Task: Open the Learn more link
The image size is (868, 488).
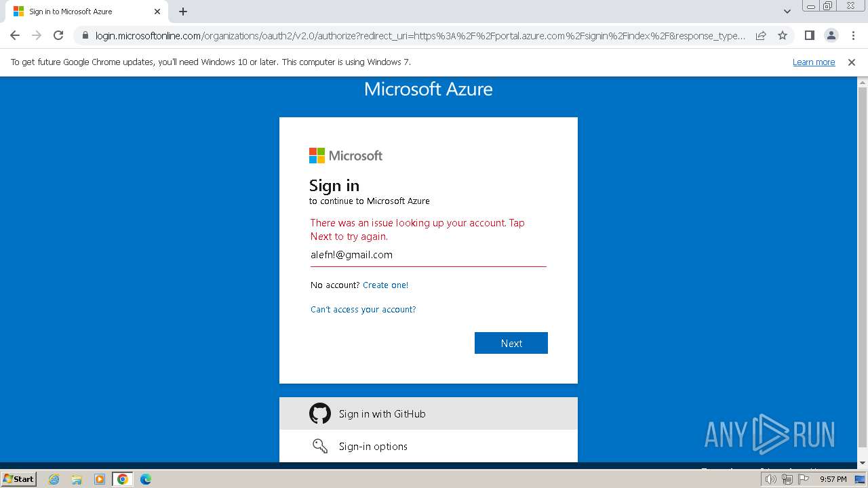Action: point(814,62)
